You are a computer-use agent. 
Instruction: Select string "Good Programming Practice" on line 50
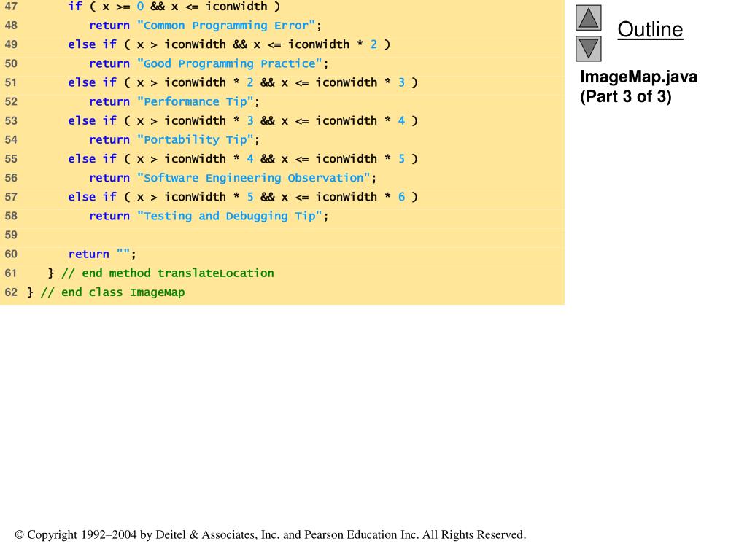230,64
